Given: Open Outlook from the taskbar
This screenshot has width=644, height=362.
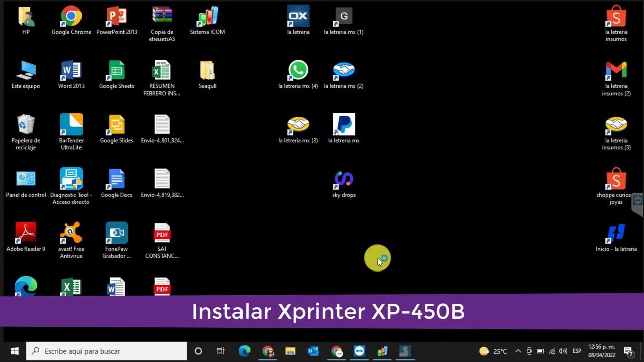Looking at the screenshot, I should pos(313,351).
